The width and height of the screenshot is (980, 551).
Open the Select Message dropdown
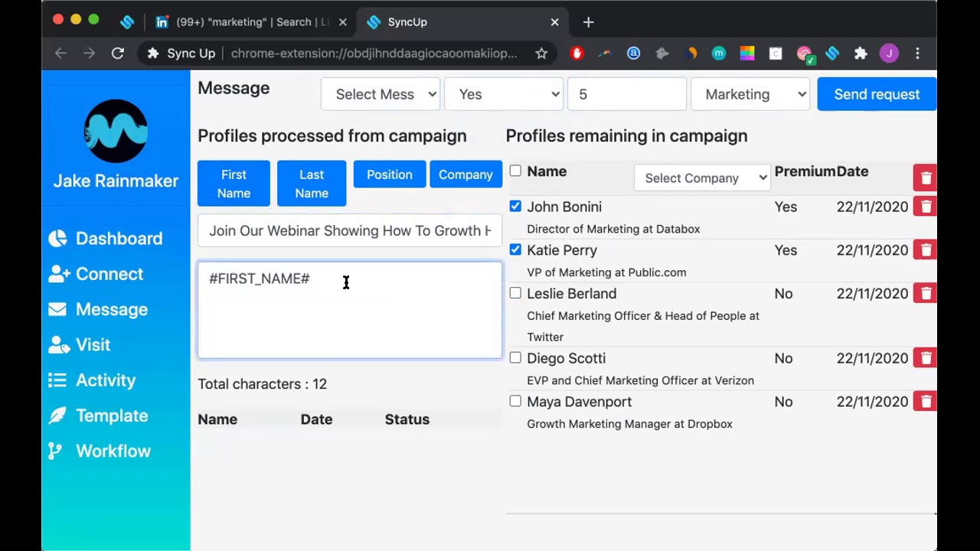[x=381, y=94]
